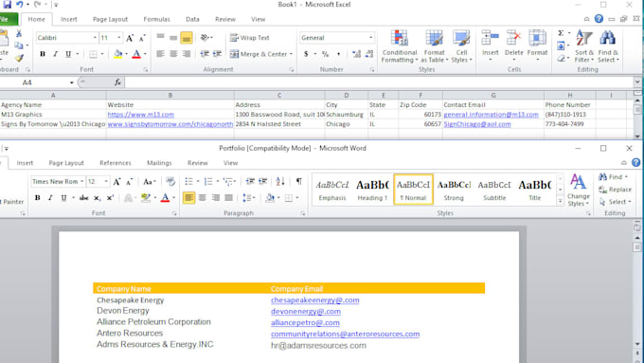Toggle Bold in Word ribbon

pos(37,198)
